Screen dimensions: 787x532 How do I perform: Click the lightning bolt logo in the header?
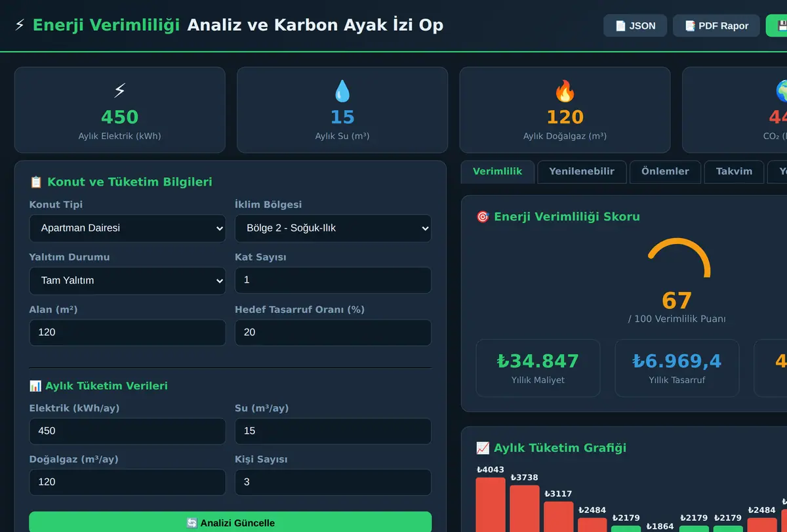(x=20, y=26)
